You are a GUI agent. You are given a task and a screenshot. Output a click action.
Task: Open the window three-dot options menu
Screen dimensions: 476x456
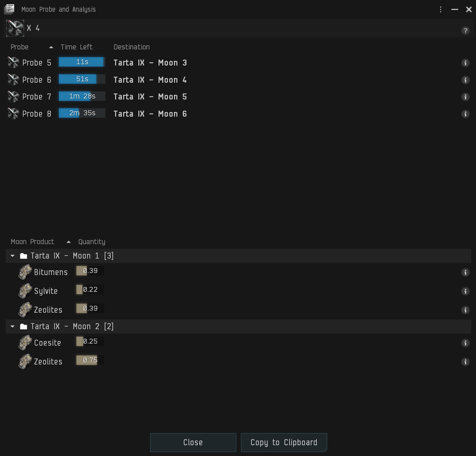pos(440,9)
